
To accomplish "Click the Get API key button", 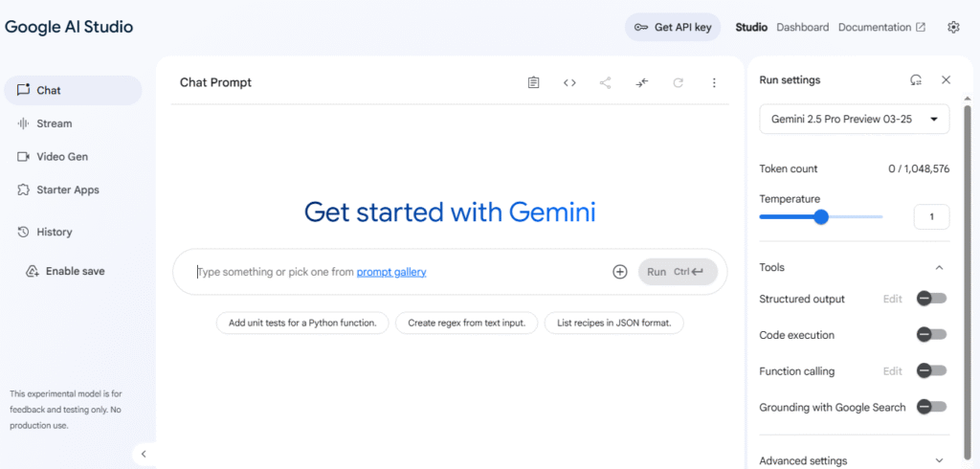I will 673,28.
